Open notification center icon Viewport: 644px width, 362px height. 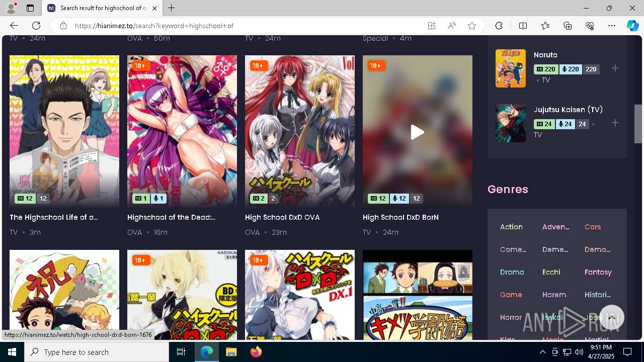(x=627, y=352)
